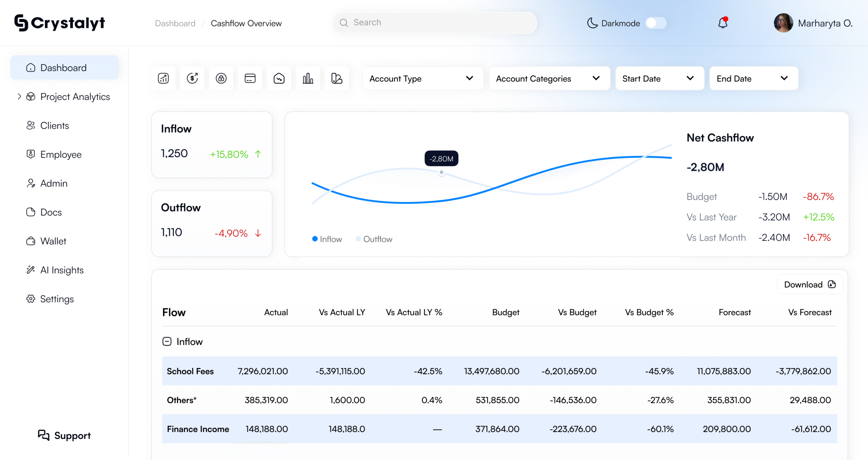This screenshot has width=868, height=460.
Task: Click the color swatches palette icon
Action: pos(336,79)
